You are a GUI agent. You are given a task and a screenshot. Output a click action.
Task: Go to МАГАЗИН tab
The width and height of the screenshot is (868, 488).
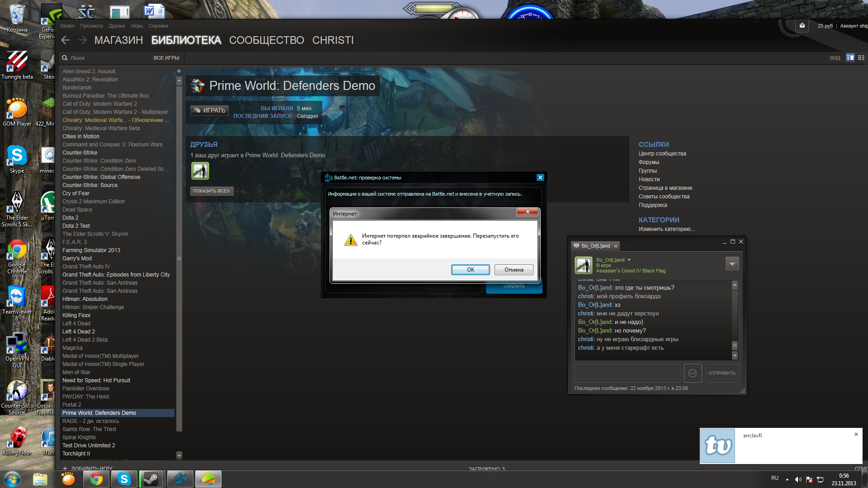(x=118, y=40)
